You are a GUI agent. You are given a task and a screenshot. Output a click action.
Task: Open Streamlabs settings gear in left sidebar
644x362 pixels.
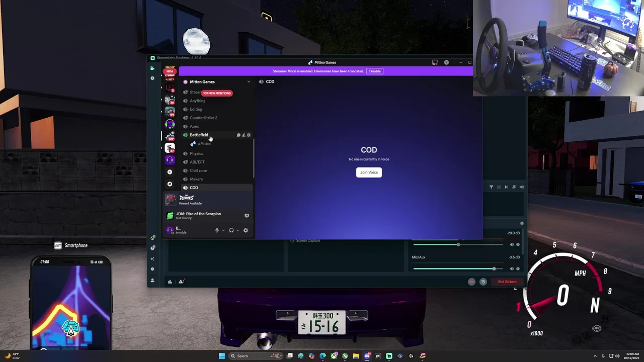[x=152, y=269]
